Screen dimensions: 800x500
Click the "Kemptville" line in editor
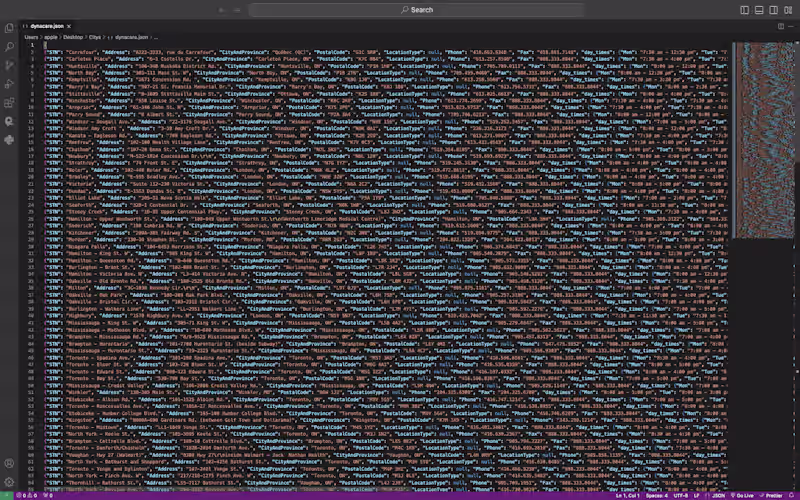tap(386, 80)
